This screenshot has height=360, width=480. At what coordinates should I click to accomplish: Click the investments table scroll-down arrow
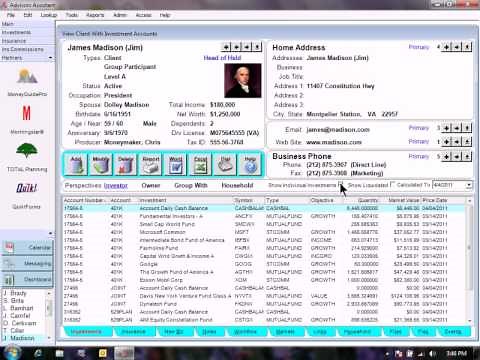(469, 320)
